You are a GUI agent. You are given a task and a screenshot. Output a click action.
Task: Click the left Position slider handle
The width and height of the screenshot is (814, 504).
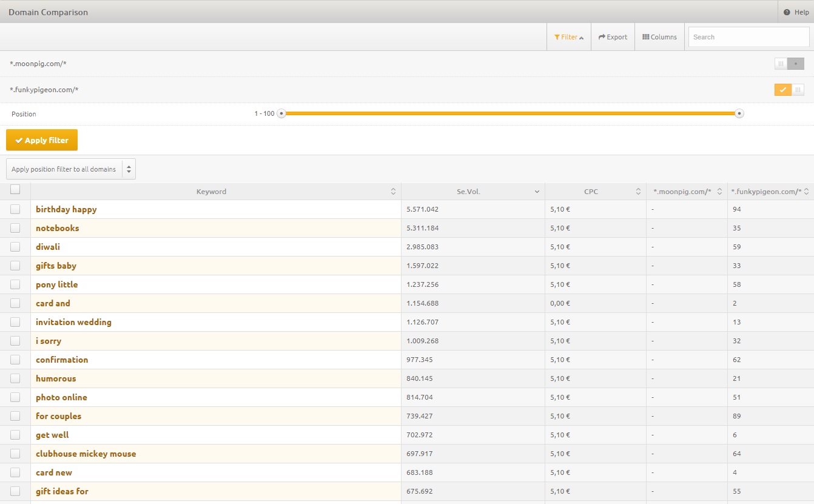pyautogui.click(x=281, y=113)
